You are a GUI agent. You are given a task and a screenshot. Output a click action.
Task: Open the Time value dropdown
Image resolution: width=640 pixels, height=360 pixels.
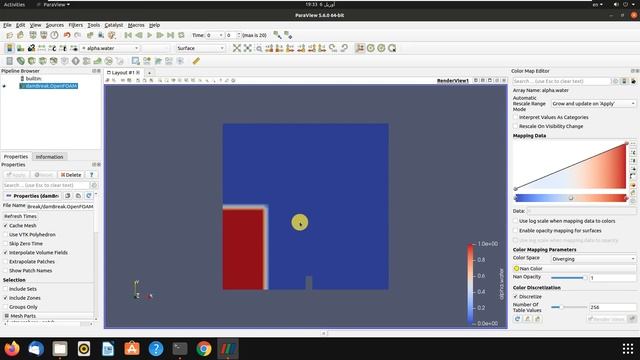[x=215, y=36]
